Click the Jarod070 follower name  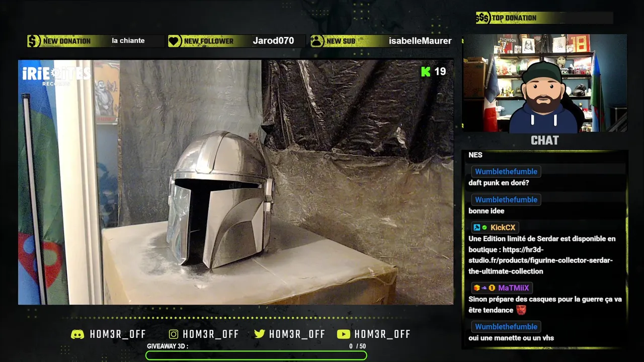273,41
